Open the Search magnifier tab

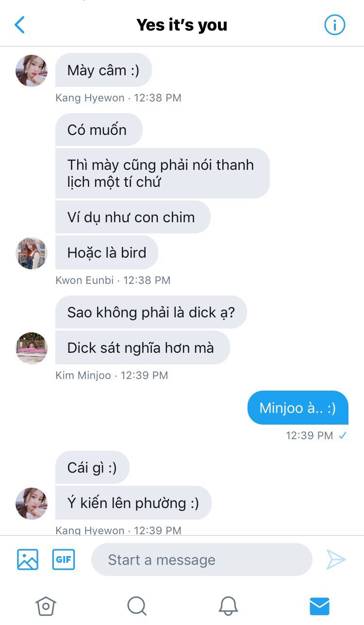point(137,606)
